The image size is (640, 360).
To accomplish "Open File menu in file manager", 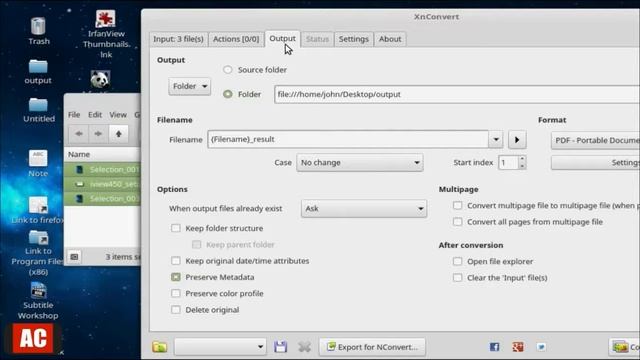I will (x=74, y=115).
